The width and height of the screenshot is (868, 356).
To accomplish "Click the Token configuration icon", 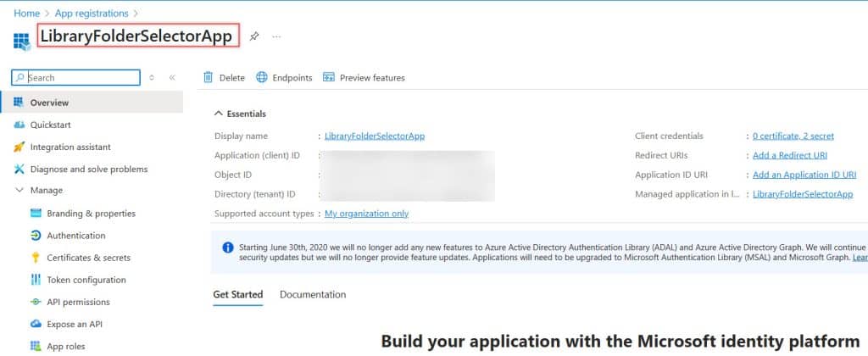I will point(36,280).
